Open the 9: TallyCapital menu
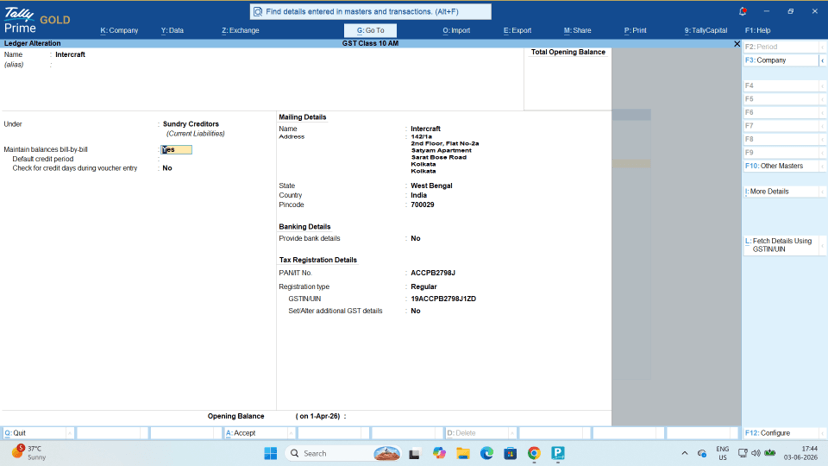This screenshot has height=466, width=828. [706, 31]
